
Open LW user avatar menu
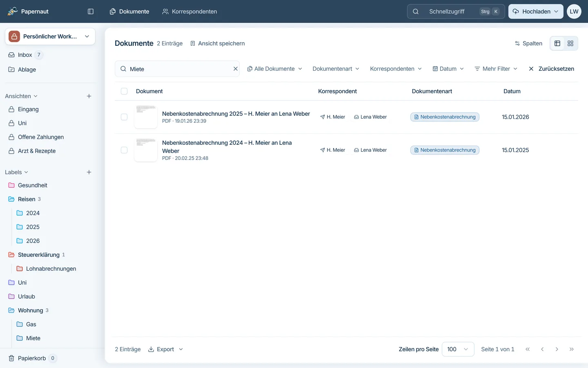pos(574,11)
